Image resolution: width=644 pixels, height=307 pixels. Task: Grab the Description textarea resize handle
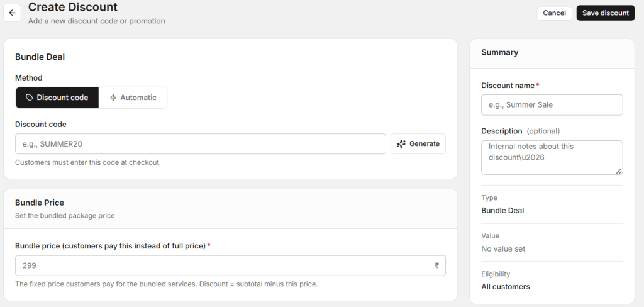(x=619, y=170)
